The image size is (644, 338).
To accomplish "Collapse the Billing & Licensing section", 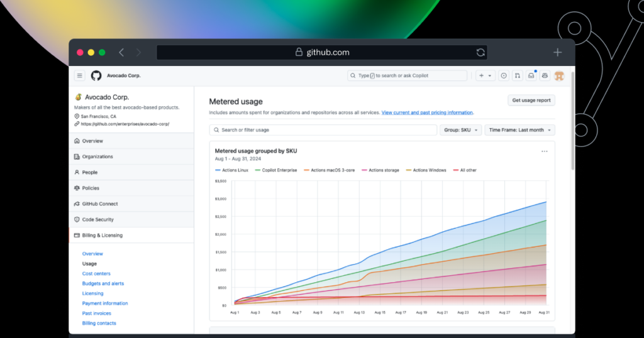I will 131,236.
